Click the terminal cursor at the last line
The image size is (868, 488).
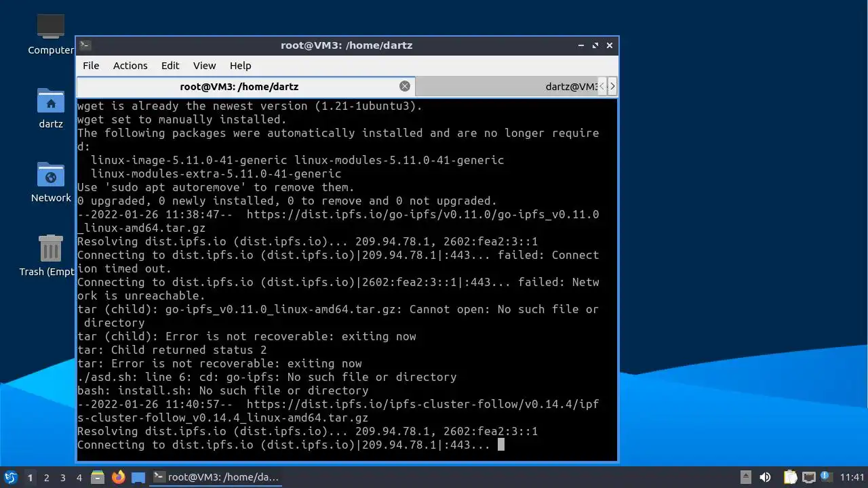tap(501, 445)
